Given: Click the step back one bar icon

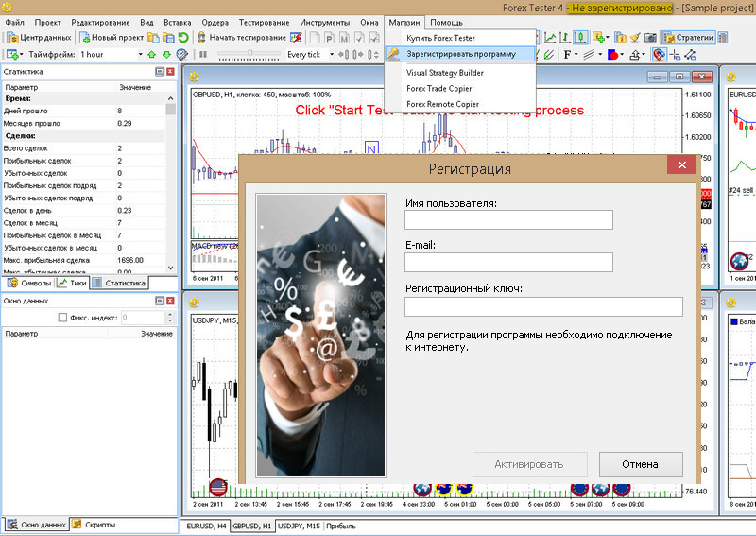Looking at the screenshot, I should pos(343,55).
